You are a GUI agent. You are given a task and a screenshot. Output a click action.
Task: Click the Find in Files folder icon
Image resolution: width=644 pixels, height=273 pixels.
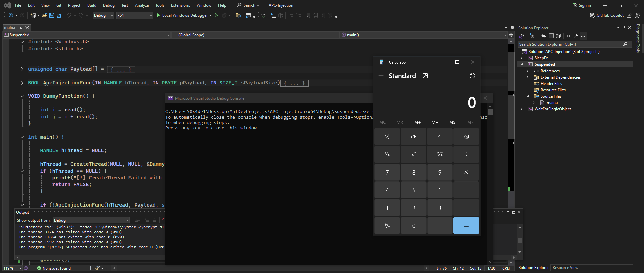[238, 15]
